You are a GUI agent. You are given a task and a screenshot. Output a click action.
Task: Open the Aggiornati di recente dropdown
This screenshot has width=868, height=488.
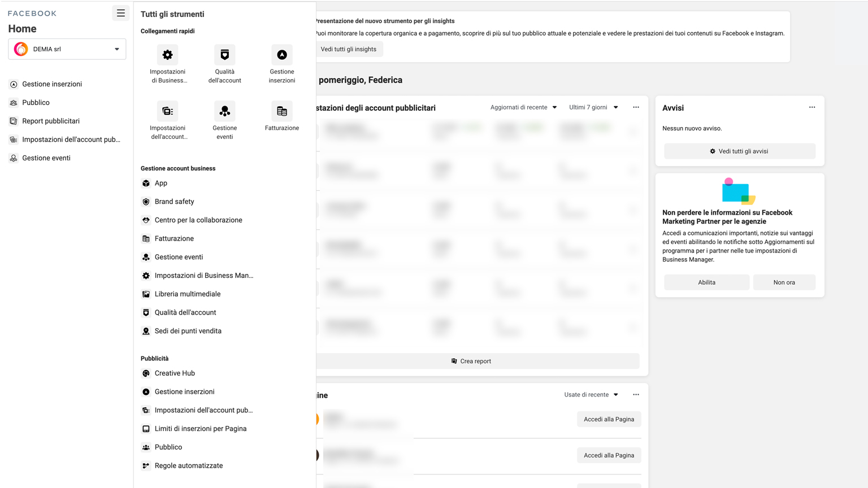point(523,107)
